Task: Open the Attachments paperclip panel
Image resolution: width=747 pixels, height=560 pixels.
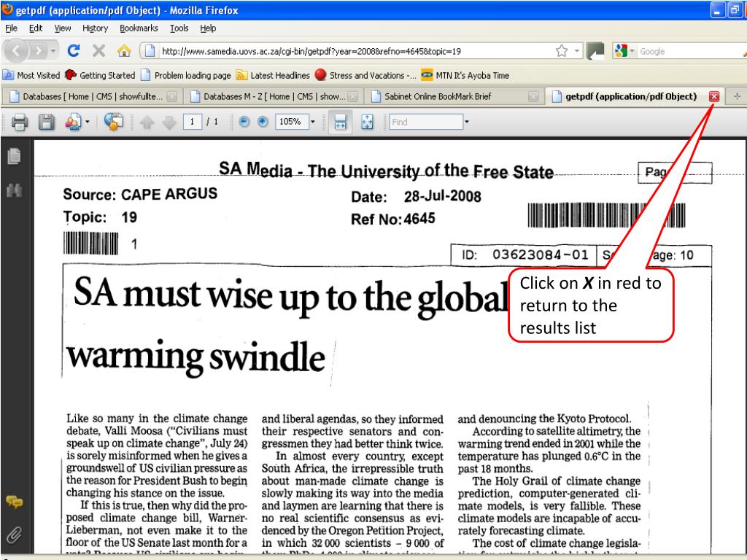Action: tap(15, 535)
